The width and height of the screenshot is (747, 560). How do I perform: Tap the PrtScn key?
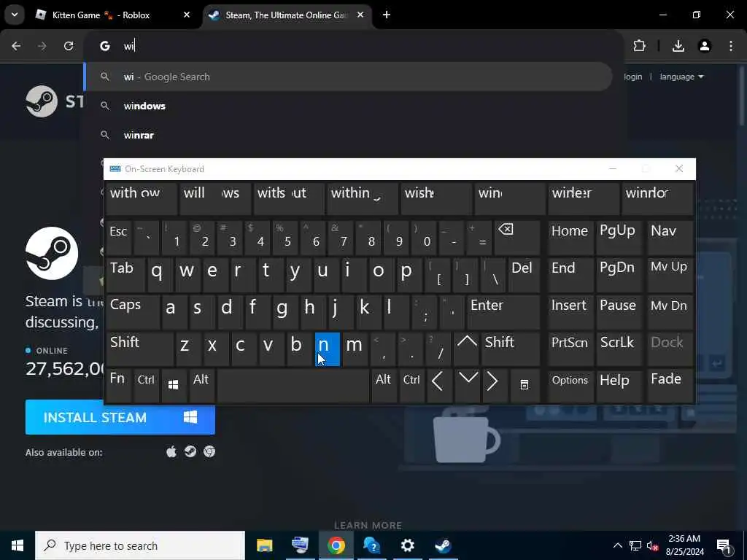tap(570, 349)
